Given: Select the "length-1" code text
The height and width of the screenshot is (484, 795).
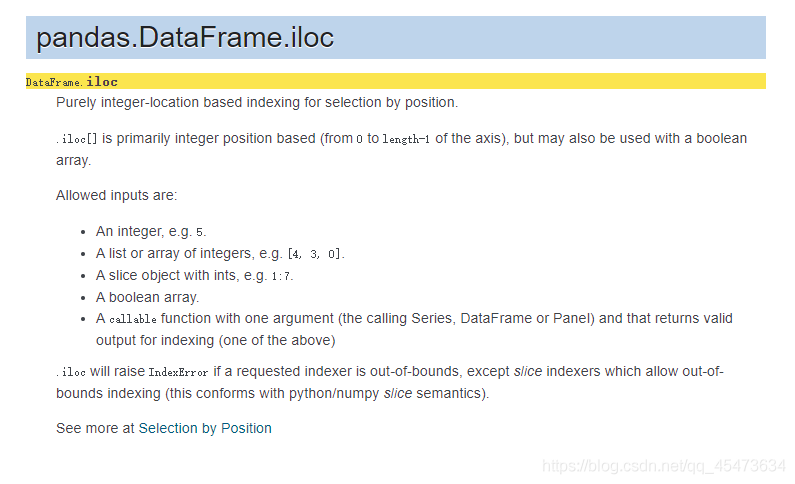Looking at the screenshot, I should (x=406, y=139).
